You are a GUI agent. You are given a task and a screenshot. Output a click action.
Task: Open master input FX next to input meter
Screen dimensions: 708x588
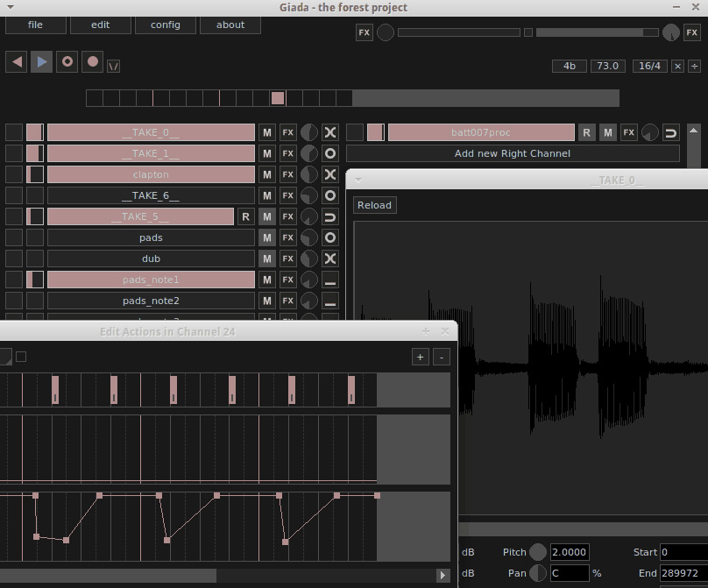(x=364, y=32)
